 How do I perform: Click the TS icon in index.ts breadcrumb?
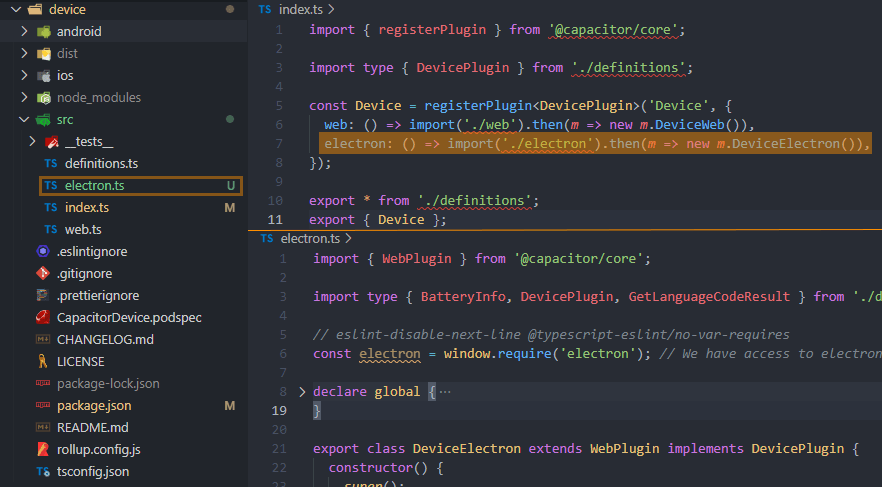[265, 9]
